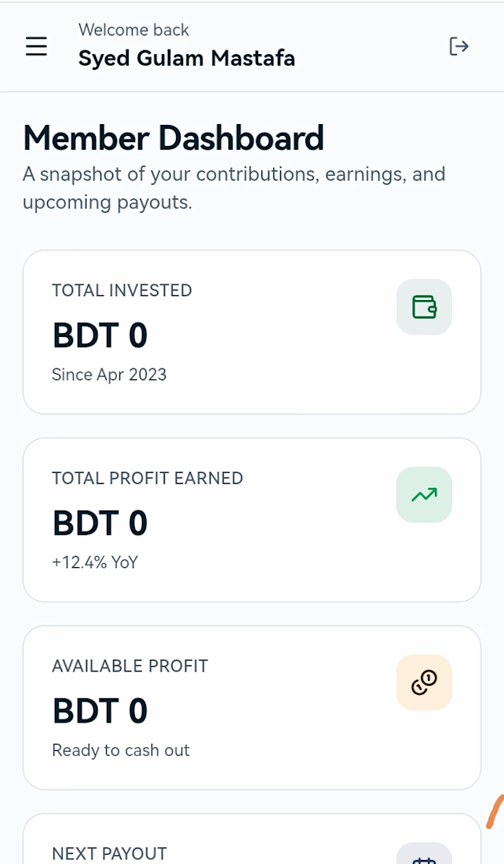Click the dashboard snapshot description text
The width and height of the screenshot is (504, 864).
point(234,189)
